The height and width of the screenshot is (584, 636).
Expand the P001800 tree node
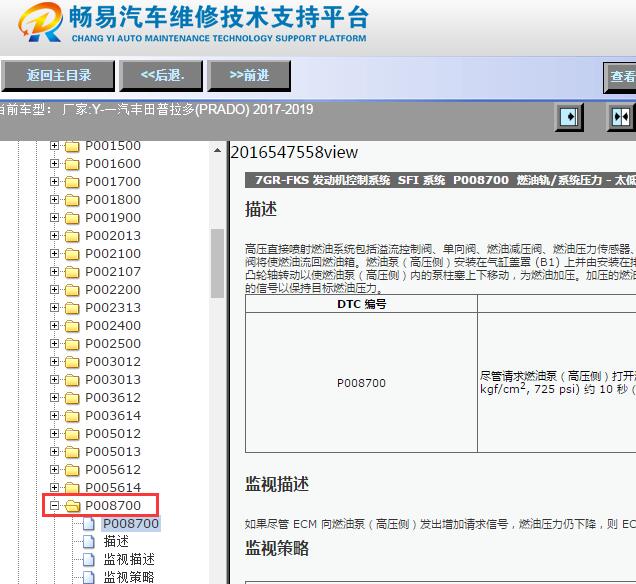(x=54, y=200)
